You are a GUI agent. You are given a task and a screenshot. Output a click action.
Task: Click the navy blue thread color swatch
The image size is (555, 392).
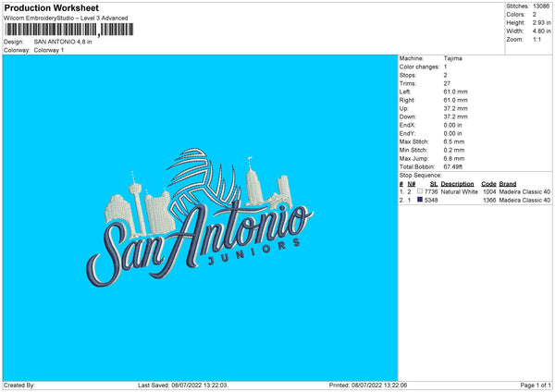(x=420, y=200)
